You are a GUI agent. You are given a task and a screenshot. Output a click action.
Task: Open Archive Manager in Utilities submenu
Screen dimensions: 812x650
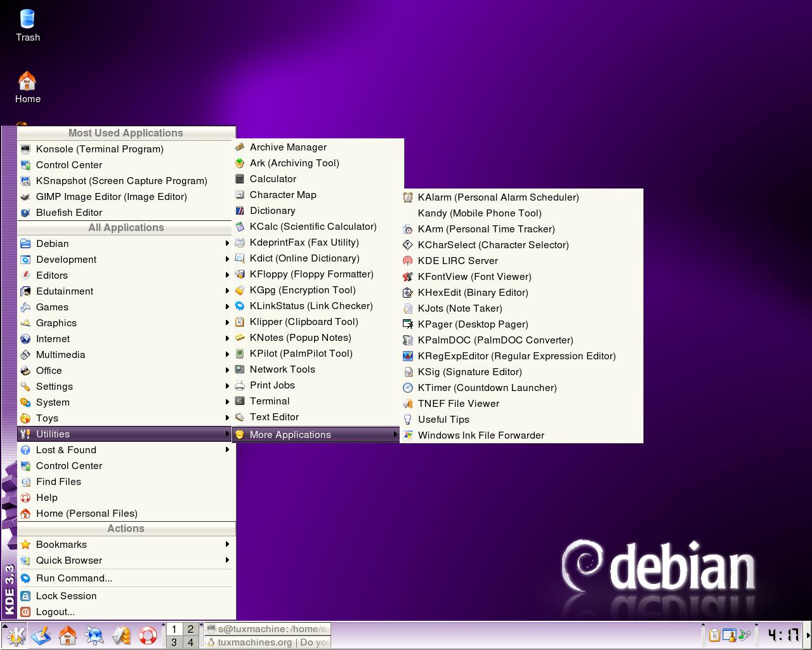[x=317, y=147]
